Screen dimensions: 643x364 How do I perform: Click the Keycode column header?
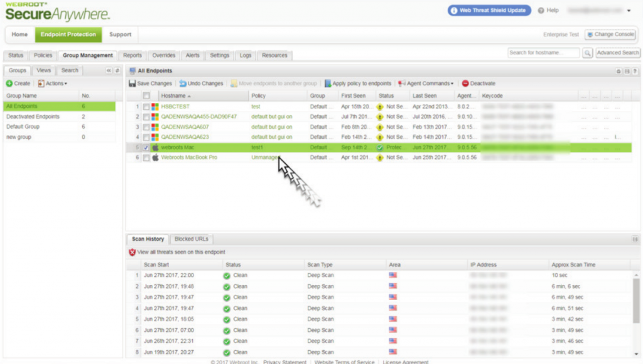(x=529, y=96)
